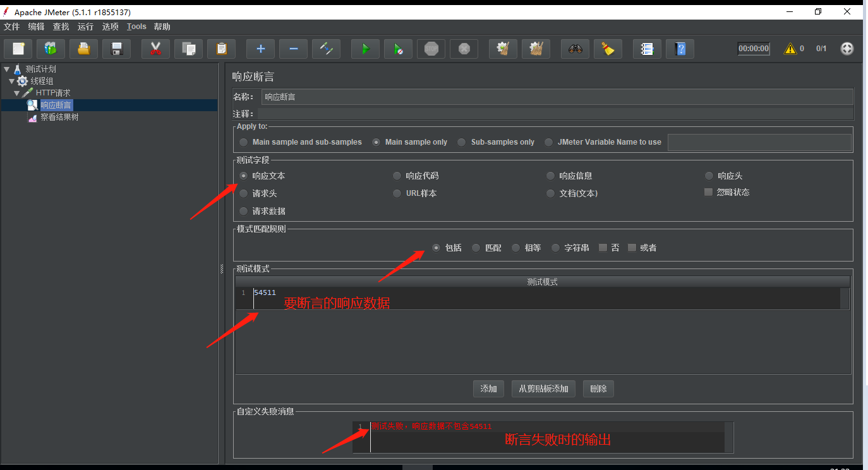868x470 pixels.
Task: Enable the 忽略状态 checkbox
Action: pyautogui.click(x=727, y=192)
